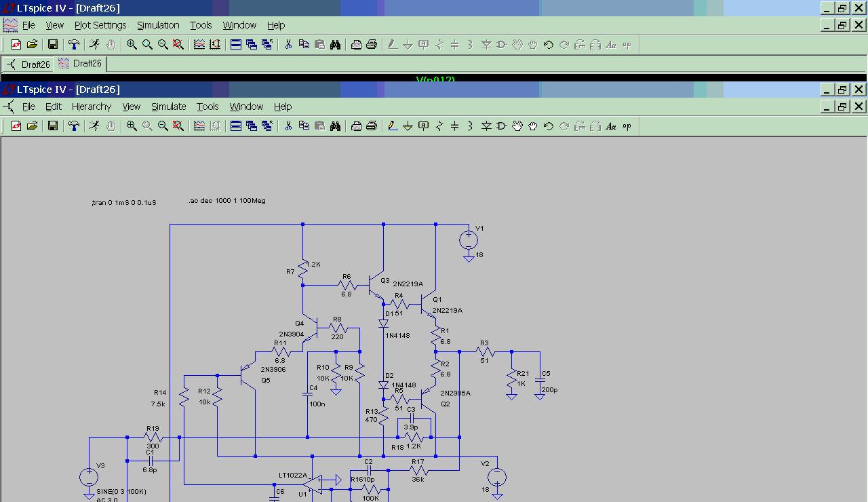The height and width of the screenshot is (502, 868).
Task: Open the Simulate menu
Action: [x=168, y=107]
